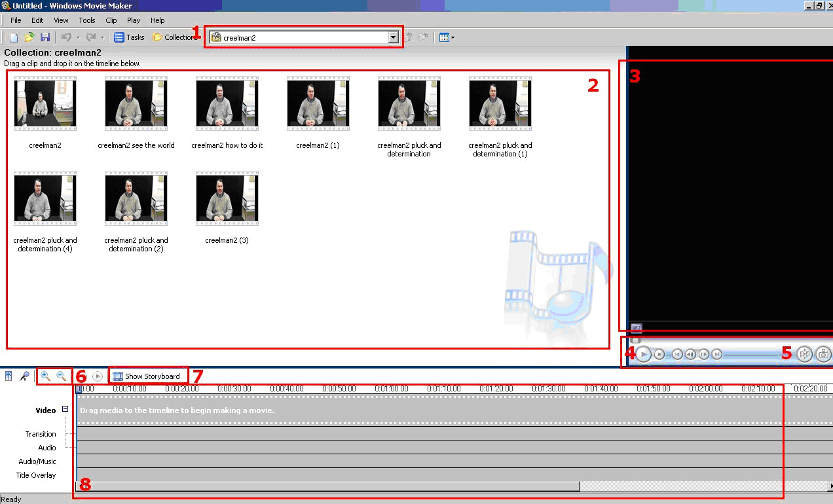Toggle the Collections pane
The image size is (833, 504).
(x=174, y=37)
